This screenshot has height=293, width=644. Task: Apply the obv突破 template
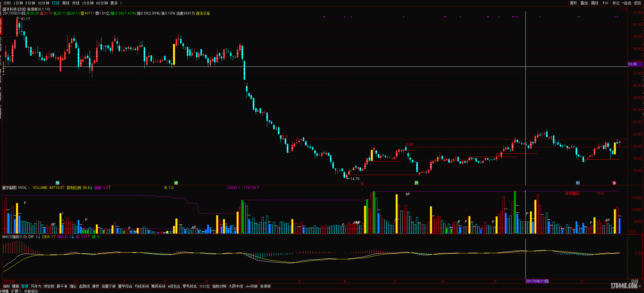[x=252, y=286]
